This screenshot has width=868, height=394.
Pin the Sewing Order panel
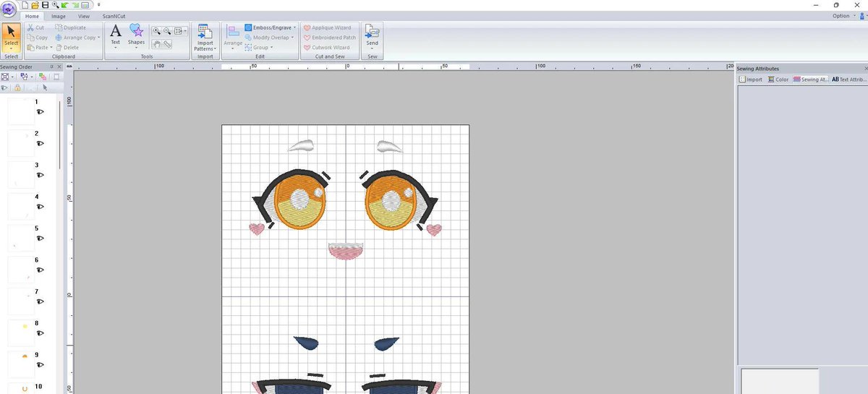click(52, 68)
